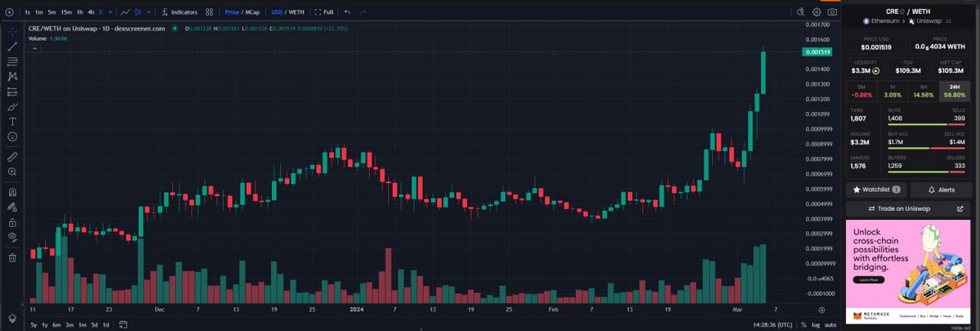The width and height of the screenshot is (980, 331).
Task: Undo the last chart action
Action: 348,12
